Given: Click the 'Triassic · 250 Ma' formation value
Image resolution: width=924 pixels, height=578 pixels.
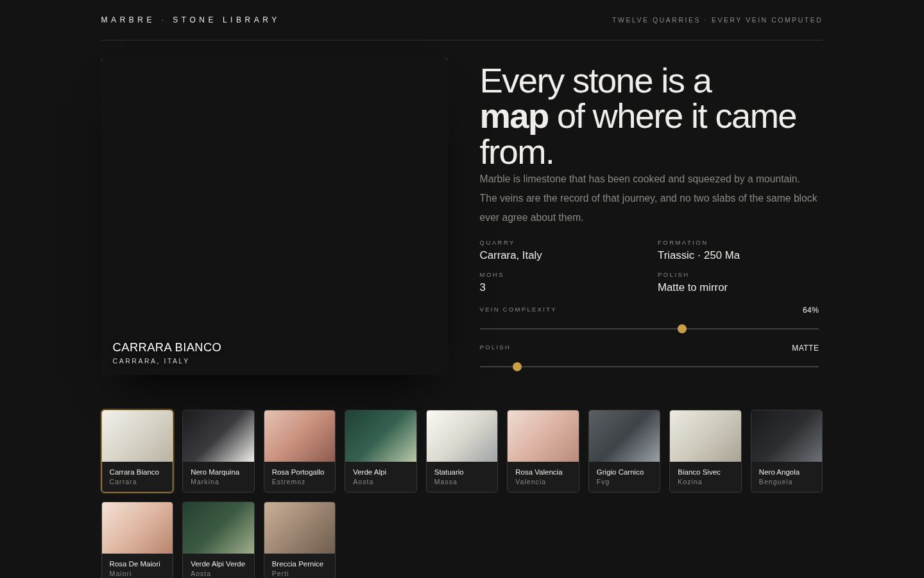Looking at the screenshot, I should coord(699,256).
